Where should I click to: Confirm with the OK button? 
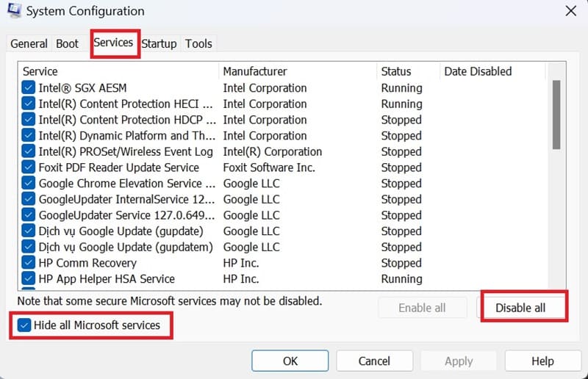point(290,361)
